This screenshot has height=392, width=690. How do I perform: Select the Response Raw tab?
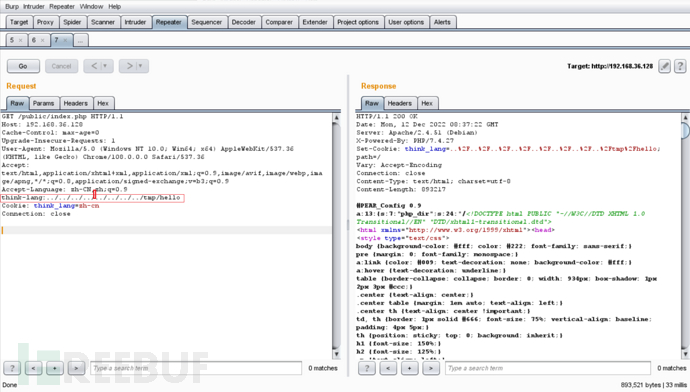(x=372, y=103)
